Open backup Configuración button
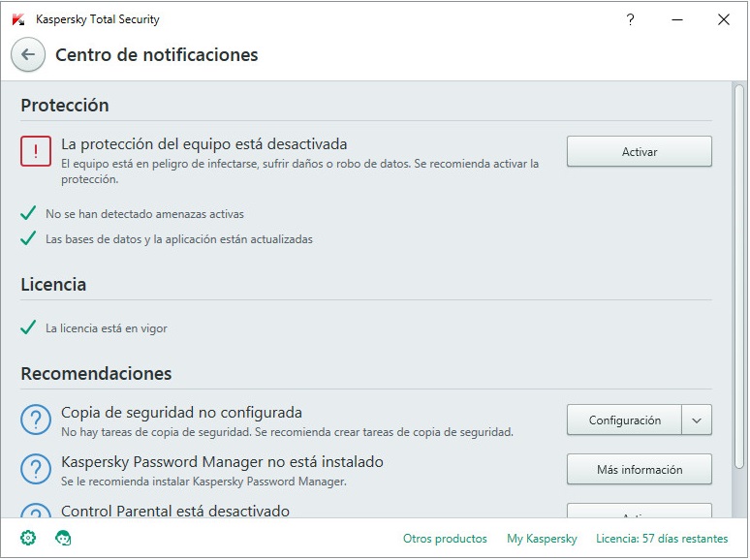The image size is (750, 560). pyautogui.click(x=624, y=420)
